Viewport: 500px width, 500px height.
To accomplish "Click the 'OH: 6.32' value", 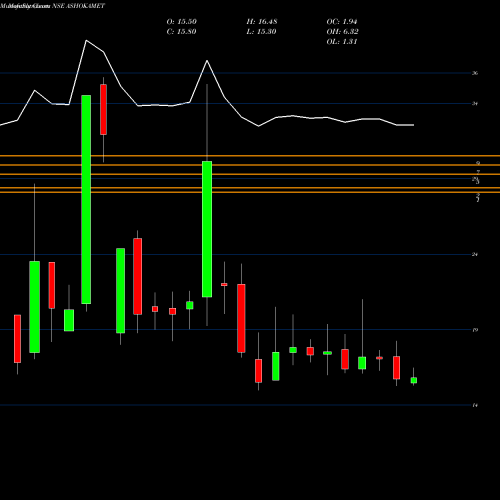I will pyautogui.click(x=342, y=32).
